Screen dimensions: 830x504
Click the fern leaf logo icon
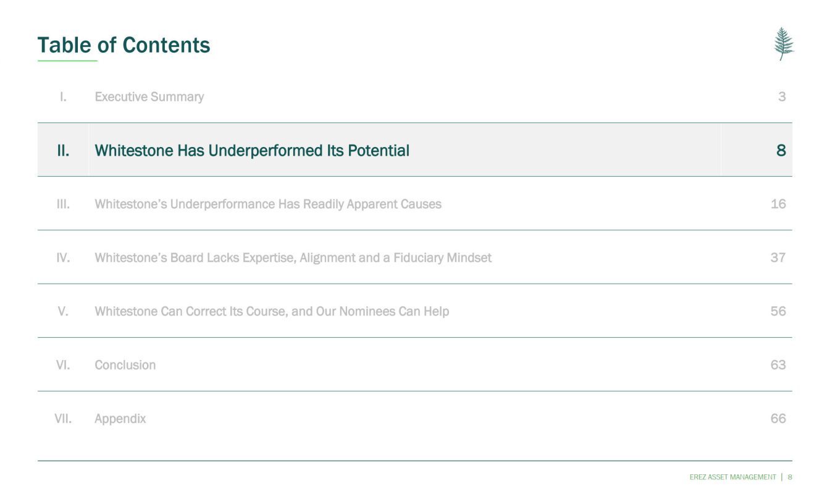[784, 44]
